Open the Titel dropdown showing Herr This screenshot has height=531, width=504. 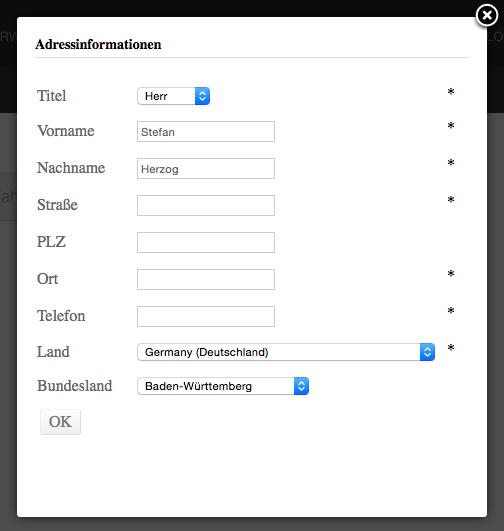coord(173,96)
